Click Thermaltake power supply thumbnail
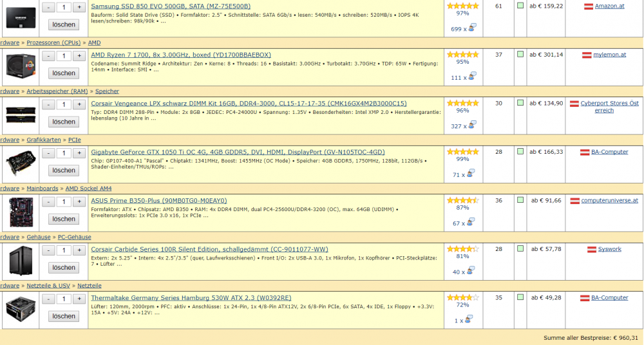This screenshot has width=644, height=345. pos(21,309)
